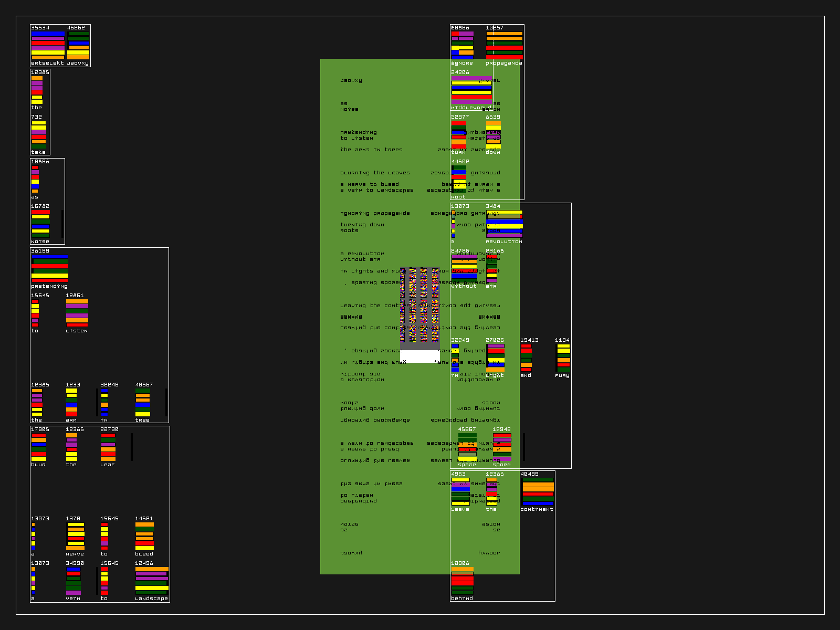Click the 'ignoring propaganda' poem line
Image resolution: width=840 pixels, height=630 pixels.
pos(375,214)
